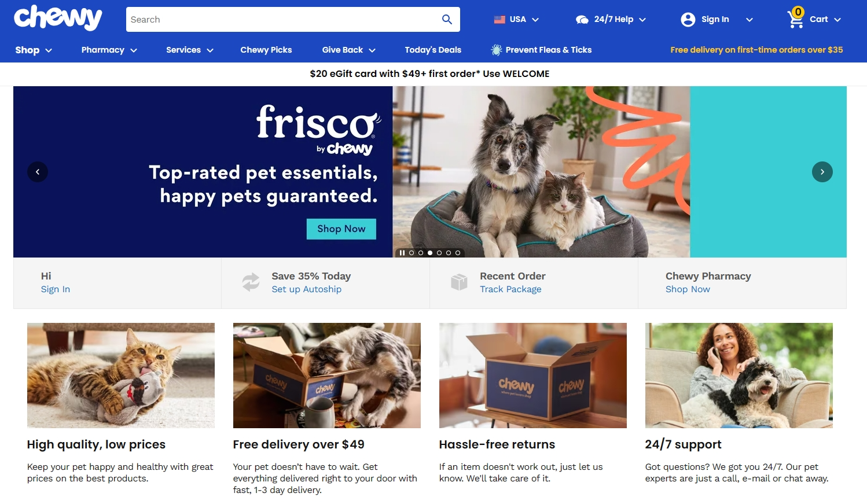This screenshot has width=867, height=504.
Task: Click the Shop Now banner button
Action: tap(341, 229)
